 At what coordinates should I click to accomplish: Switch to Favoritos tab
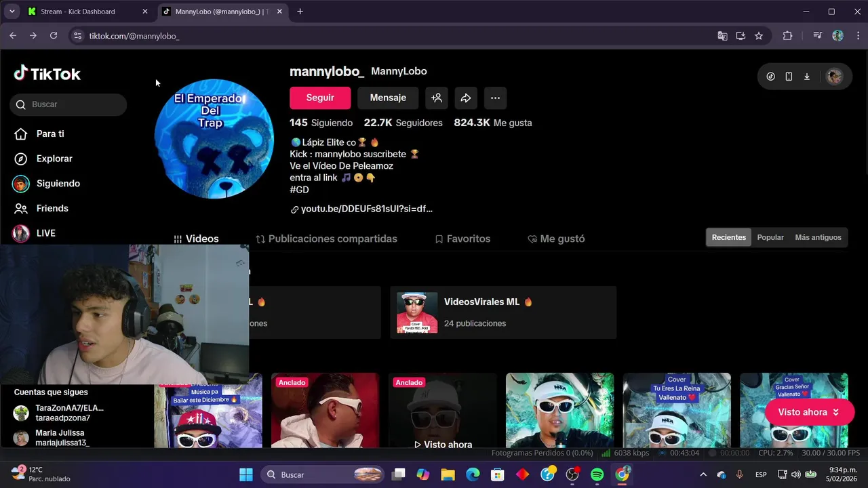[x=462, y=239]
